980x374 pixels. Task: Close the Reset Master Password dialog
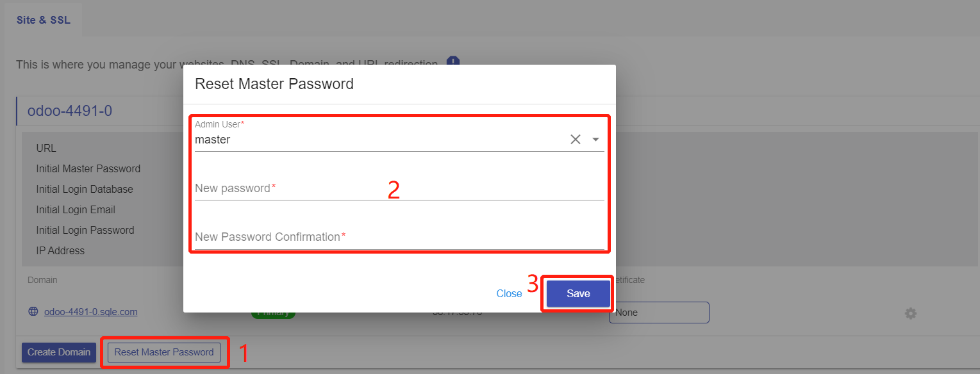tap(509, 293)
